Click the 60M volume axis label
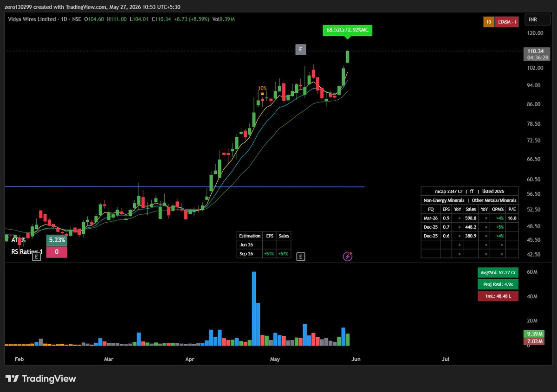 532,272
